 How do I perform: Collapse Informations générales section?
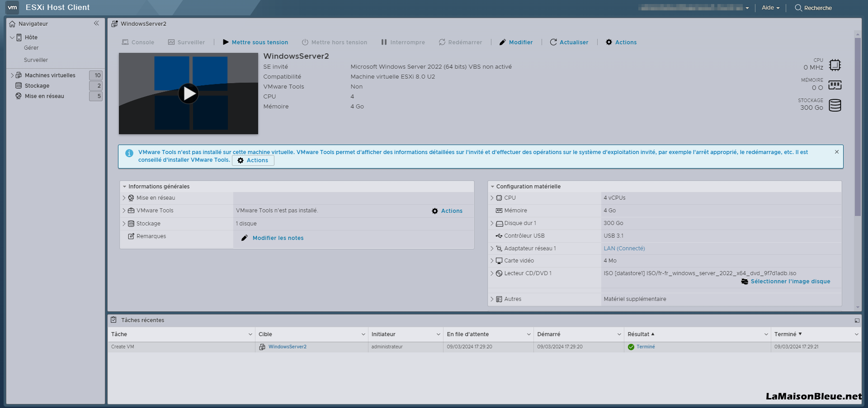coord(124,187)
